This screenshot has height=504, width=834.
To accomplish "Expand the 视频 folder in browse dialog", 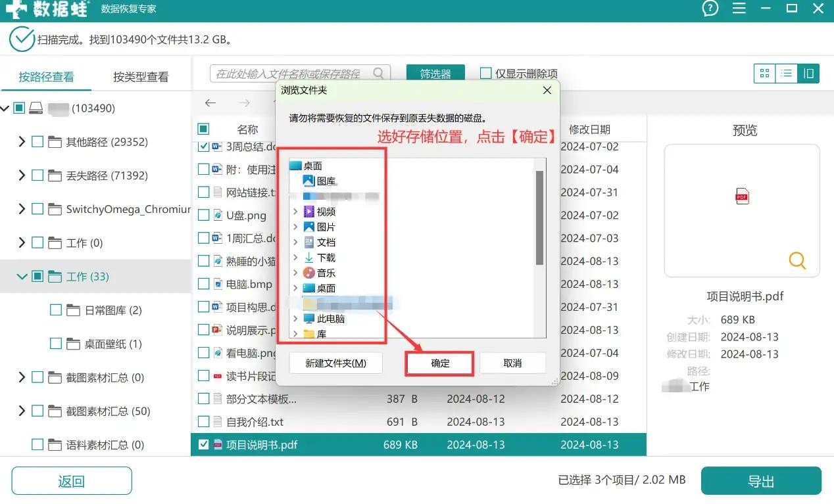I will pyautogui.click(x=295, y=212).
